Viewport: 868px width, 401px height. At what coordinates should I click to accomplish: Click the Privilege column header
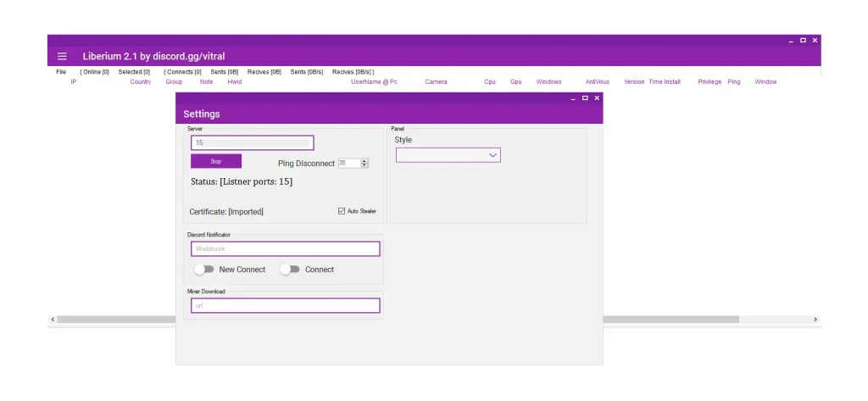[709, 82]
